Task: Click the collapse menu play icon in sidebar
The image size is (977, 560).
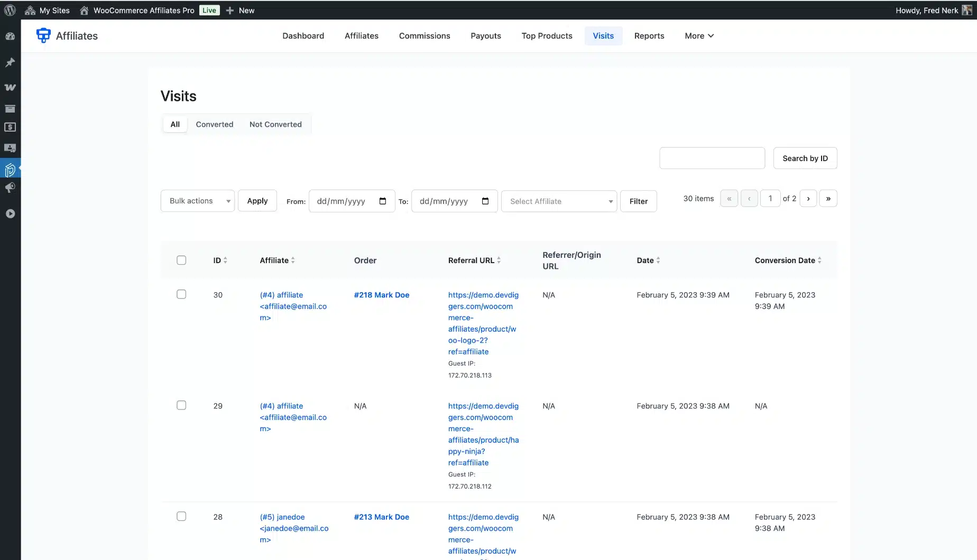Action: (x=10, y=214)
